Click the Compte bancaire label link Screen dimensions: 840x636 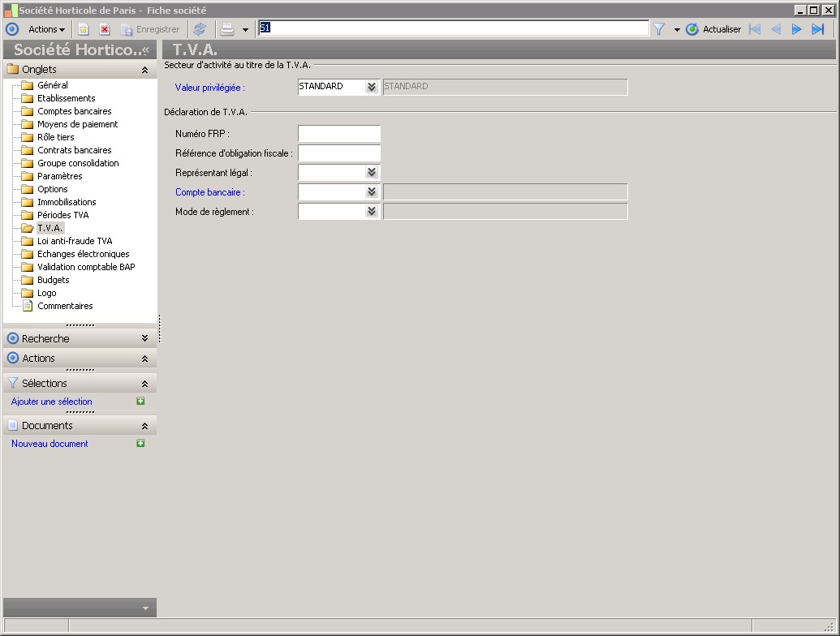coord(209,192)
